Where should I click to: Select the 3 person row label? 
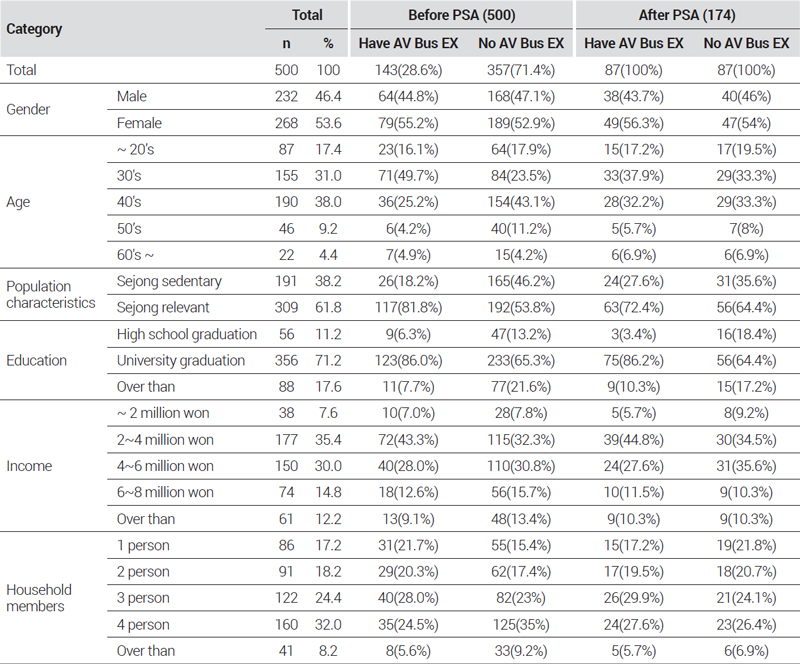pos(144,597)
